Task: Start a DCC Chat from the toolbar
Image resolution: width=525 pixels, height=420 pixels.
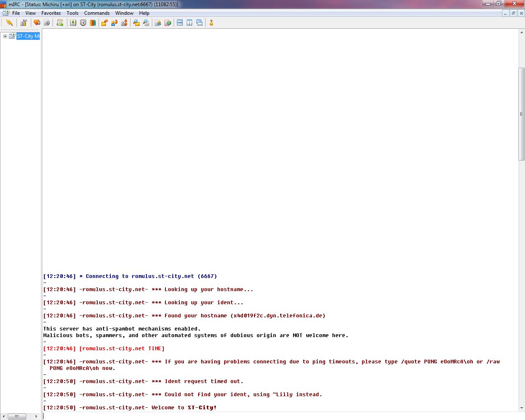Action: (x=114, y=23)
